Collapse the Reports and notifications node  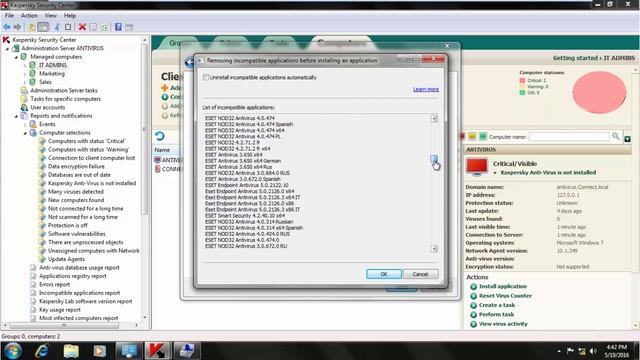[16, 116]
